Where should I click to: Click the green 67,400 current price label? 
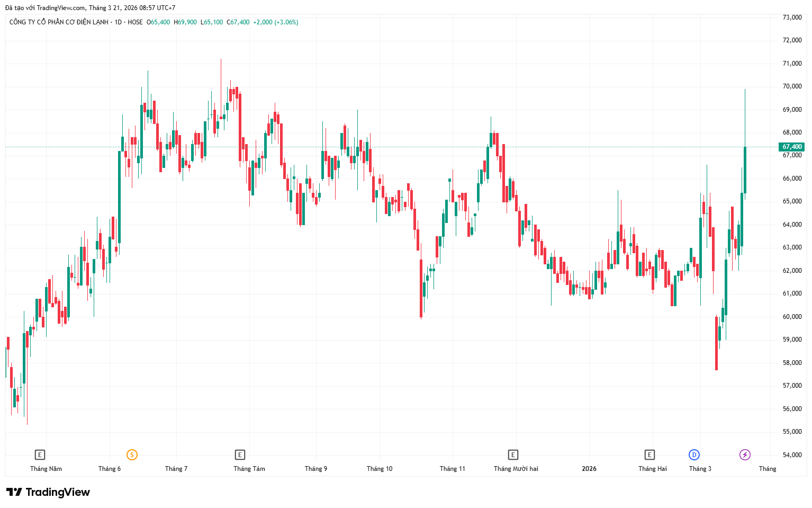(792, 147)
